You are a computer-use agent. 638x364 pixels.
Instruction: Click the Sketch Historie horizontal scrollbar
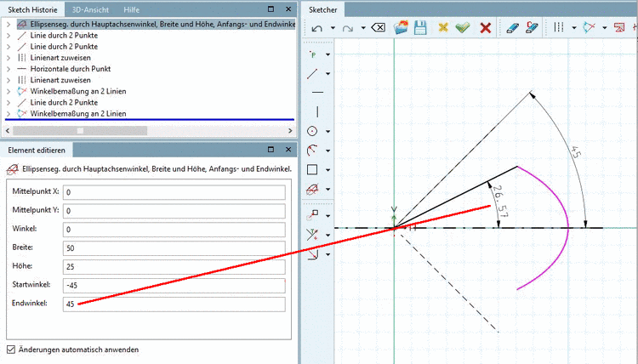coord(81,131)
